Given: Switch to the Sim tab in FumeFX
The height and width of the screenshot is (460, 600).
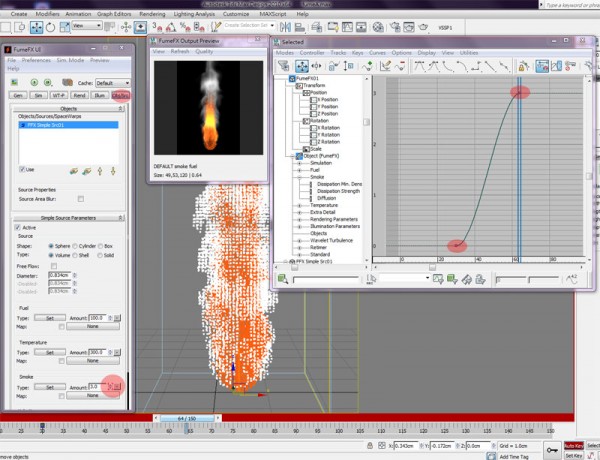Looking at the screenshot, I should 39,95.
